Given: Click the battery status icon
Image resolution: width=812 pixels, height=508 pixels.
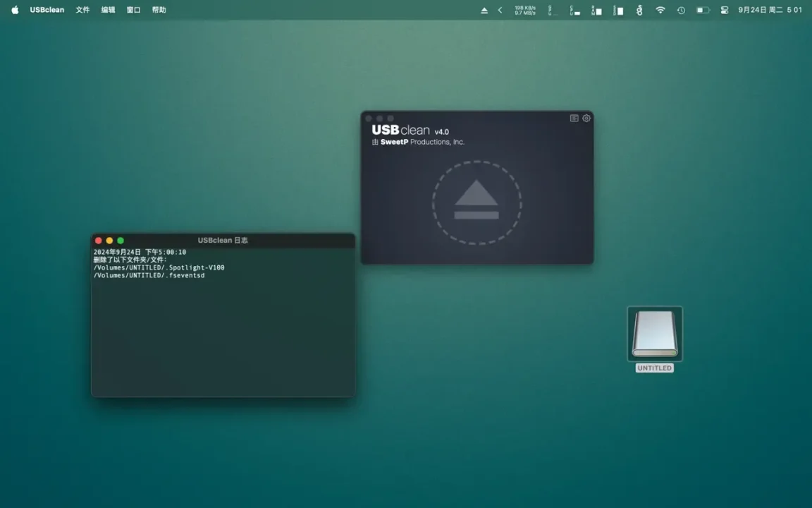Looking at the screenshot, I should coord(703,11).
